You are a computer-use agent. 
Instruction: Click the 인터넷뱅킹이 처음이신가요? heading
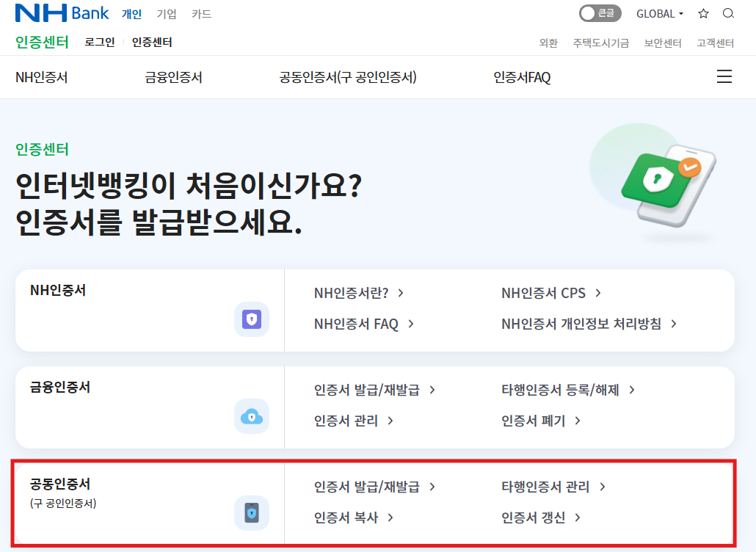tap(189, 186)
